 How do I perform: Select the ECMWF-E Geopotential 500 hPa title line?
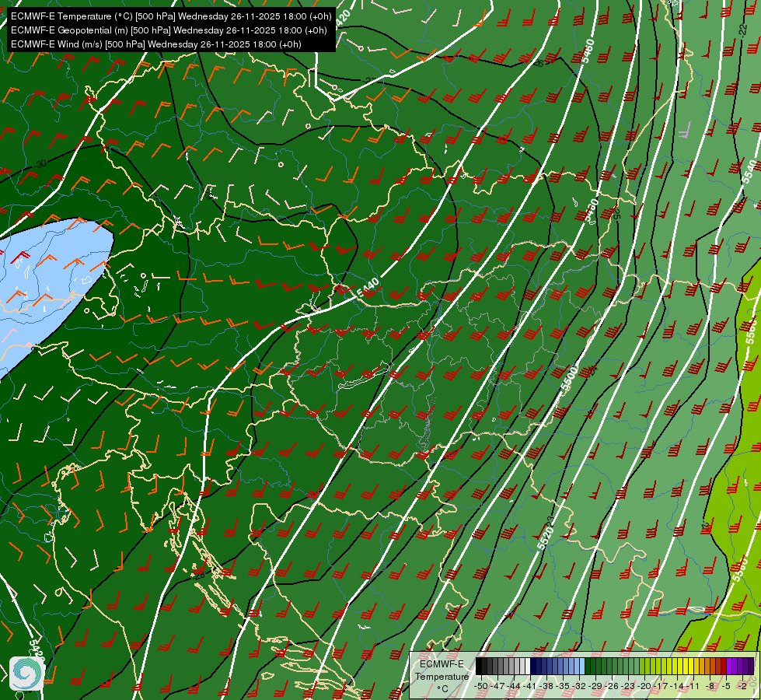[x=169, y=30]
